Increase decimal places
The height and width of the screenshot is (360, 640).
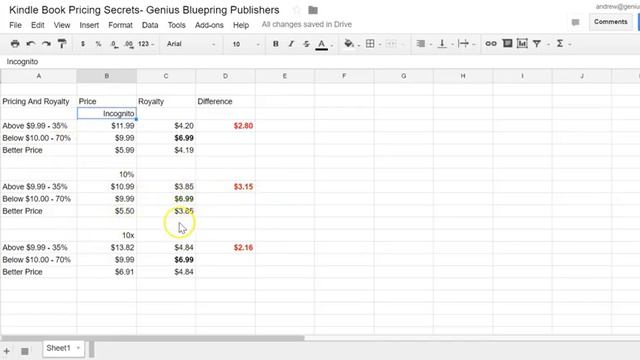pyautogui.click(x=129, y=44)
